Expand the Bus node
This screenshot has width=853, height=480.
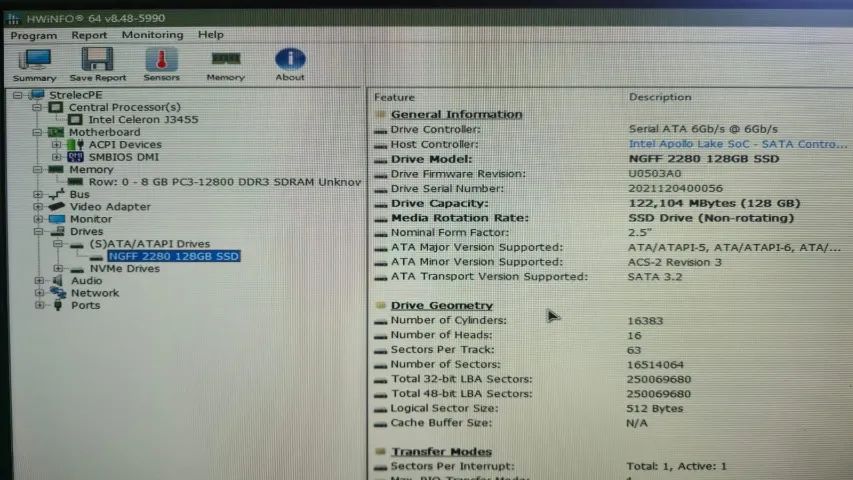(x=38, y=194)
